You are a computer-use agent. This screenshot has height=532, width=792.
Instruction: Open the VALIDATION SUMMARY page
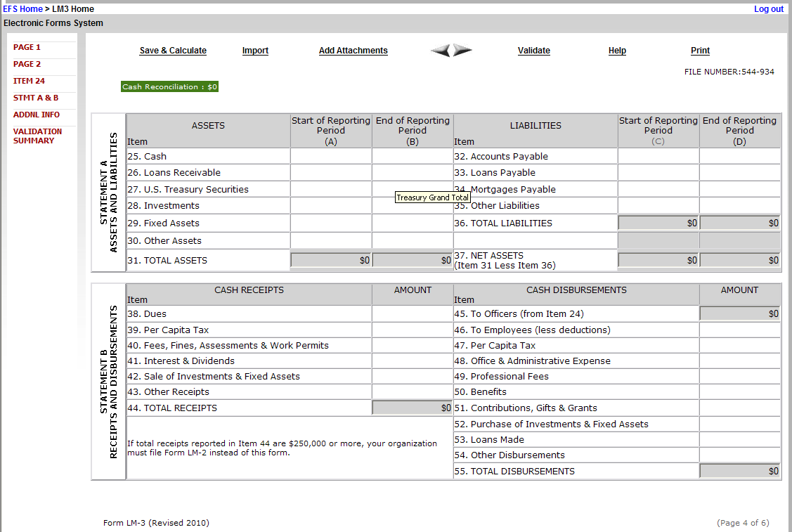pos(37,136)
